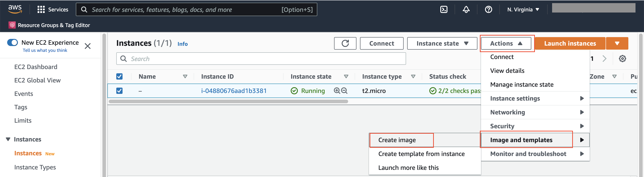Image resolution: width=644 pixels, height=177 pixels.
Task: Open Image and templates submenu
Action: (535, 140)
